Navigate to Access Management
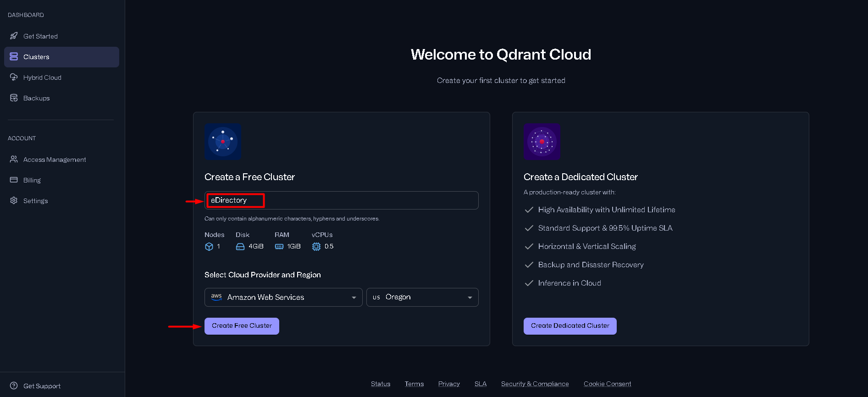The image size is (868, 397). coord(61,160)
